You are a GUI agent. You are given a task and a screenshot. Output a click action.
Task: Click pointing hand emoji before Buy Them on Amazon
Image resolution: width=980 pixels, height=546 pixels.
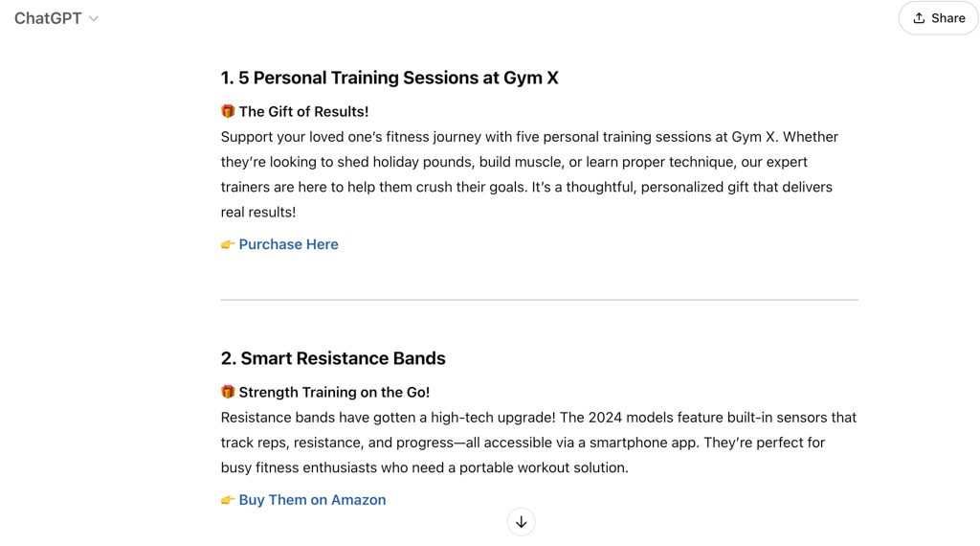pyautogui.click(x=228, y=500)
